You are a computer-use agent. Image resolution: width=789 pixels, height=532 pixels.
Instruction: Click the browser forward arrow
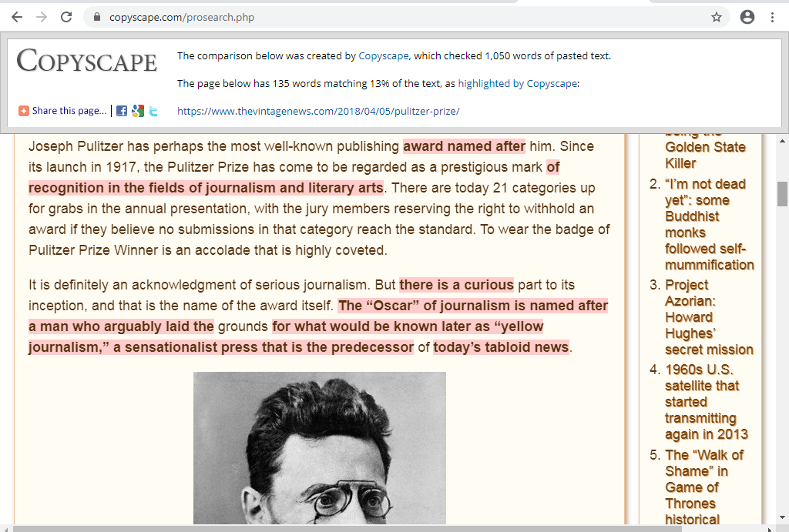42,17
